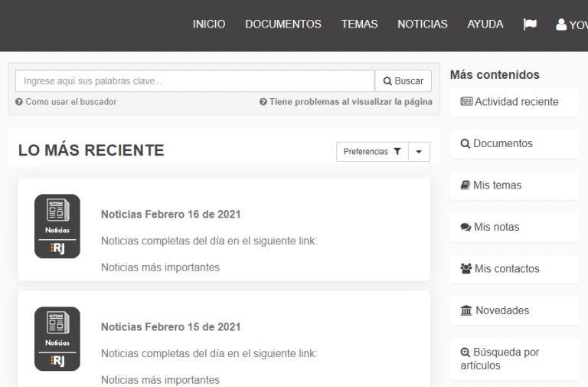
Task: Click the Buscar search button
Action: click(x=403, y=81)
